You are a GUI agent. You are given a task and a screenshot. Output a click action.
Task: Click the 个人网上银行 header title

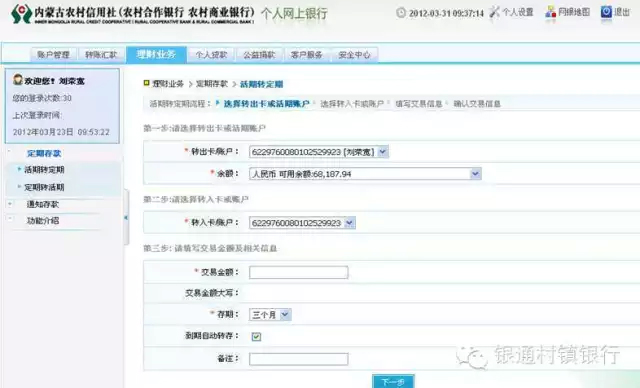[294, 13]
